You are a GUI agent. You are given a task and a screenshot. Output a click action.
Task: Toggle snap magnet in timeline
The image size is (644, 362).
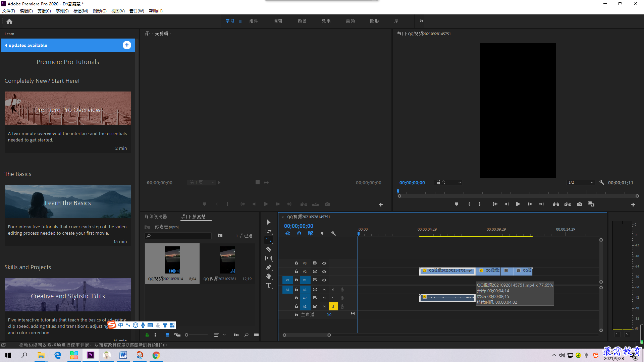[x=299, y=233]
